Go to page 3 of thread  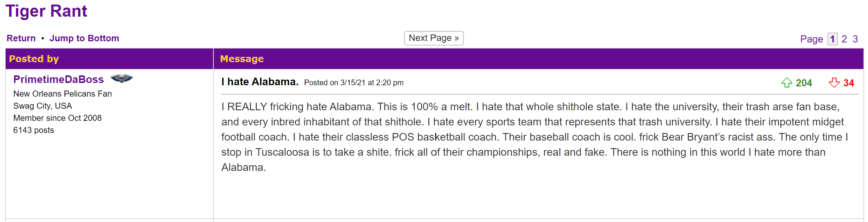(x=855, y=39)
